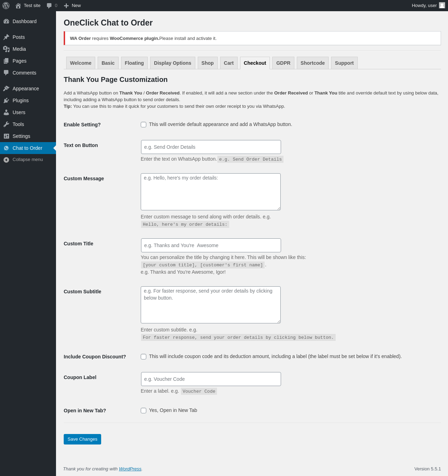The height and width of the screenshot is (476, 448).
Task: Click the Thank You Page Customization heading
Action: click(x=115, y=79)
